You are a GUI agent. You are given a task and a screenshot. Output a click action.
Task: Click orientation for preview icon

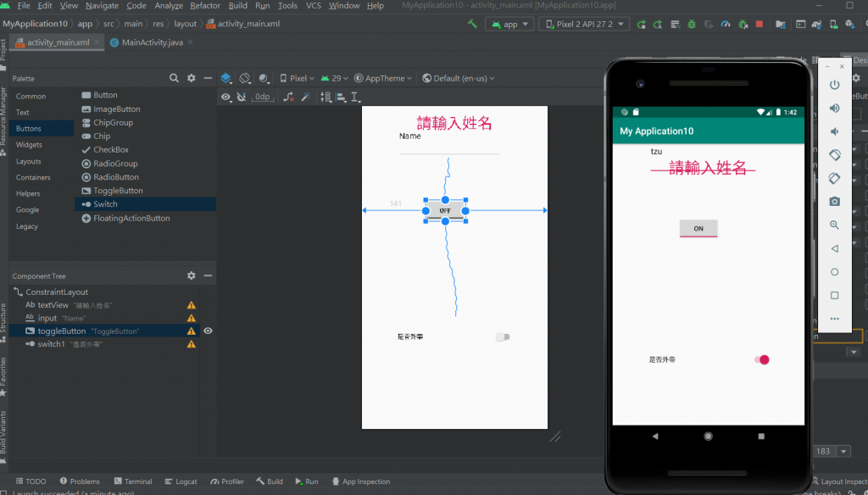[x=245, y=78]
